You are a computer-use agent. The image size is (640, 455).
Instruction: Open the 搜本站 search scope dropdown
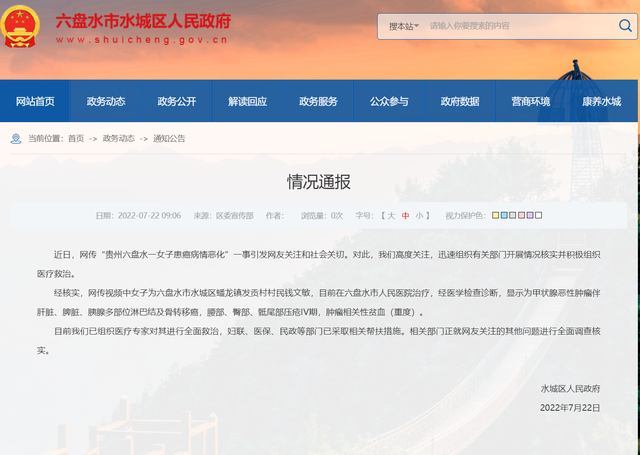pyautogui.click(x=404, y=24)
